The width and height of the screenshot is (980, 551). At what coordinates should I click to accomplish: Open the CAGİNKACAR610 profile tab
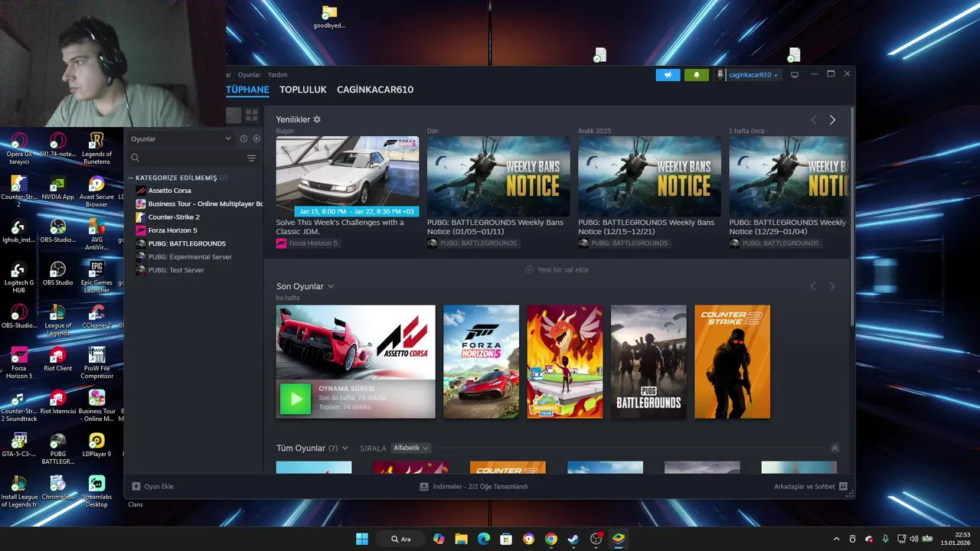click(x=375, y=90)
